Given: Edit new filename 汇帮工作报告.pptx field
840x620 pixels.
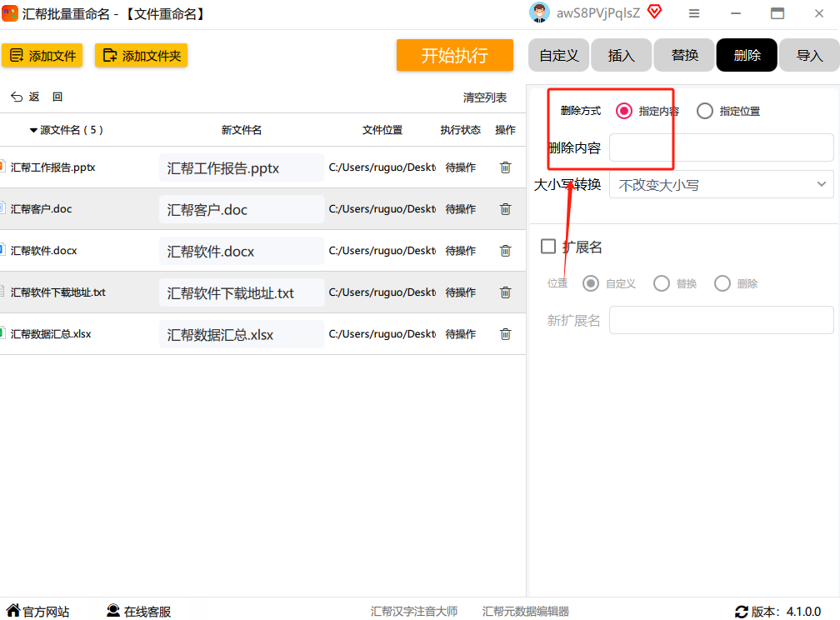Looking at the screenshot, I should pyautogui.click(x=242, y=167).
